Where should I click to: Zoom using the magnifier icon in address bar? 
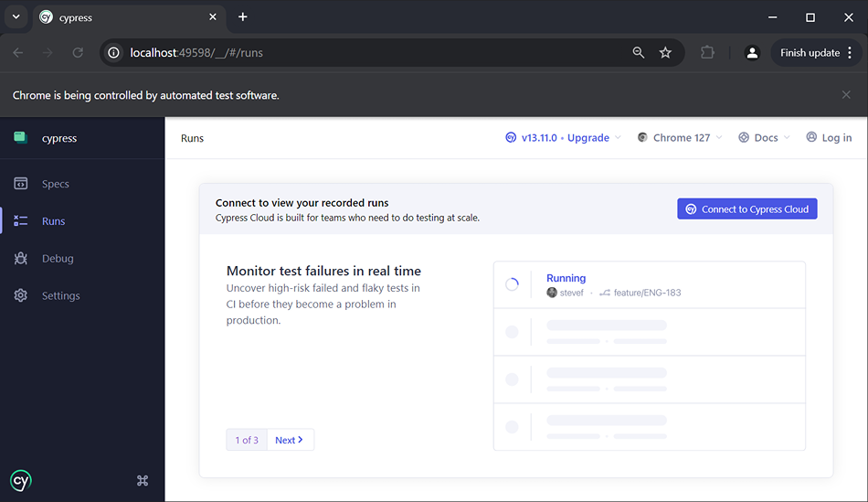click(x=639, y=53)
